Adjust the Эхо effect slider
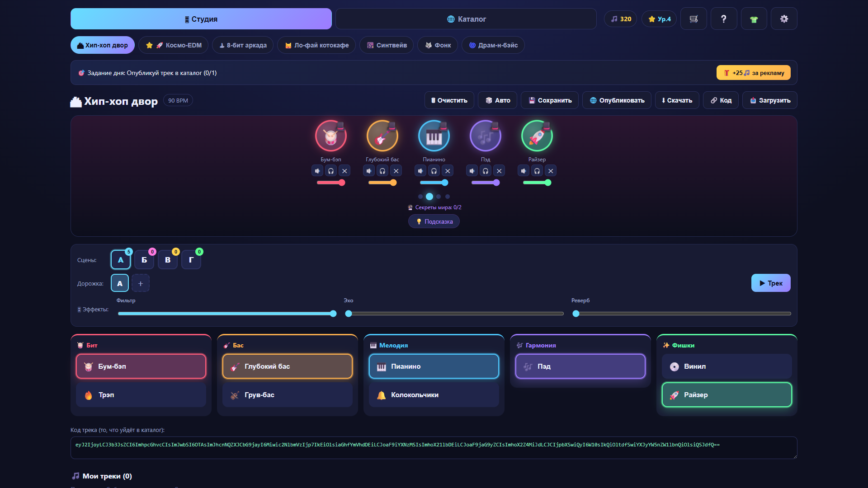Image resolution: width=868 pixels, height=488 pixels. [455, 314]
